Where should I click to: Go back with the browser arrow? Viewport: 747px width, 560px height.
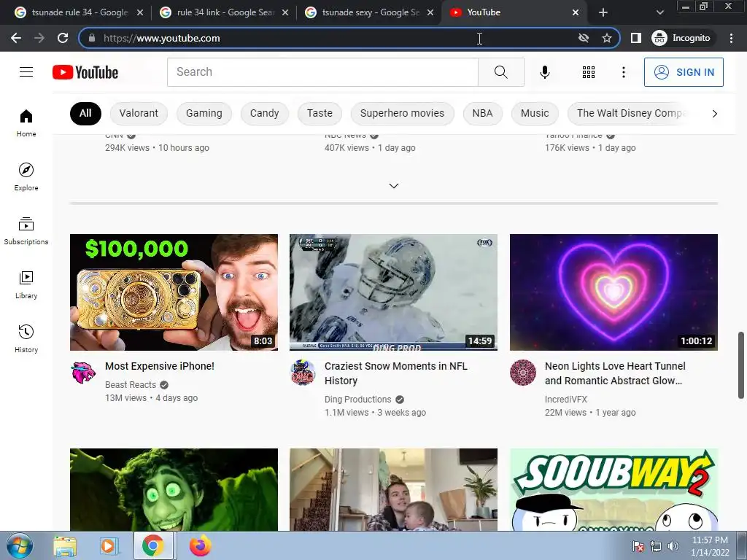[x=16, y=38]
